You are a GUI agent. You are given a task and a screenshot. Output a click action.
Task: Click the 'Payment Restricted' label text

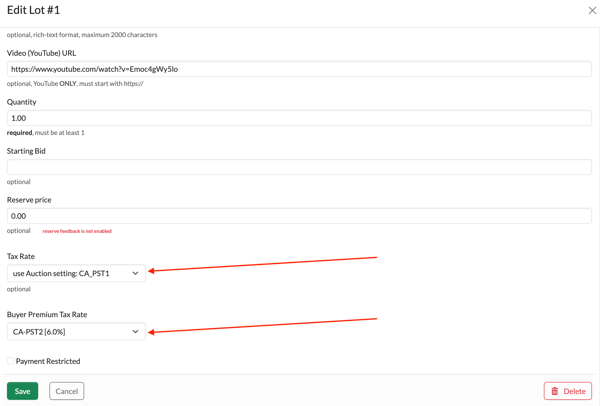tap(48, 361)
